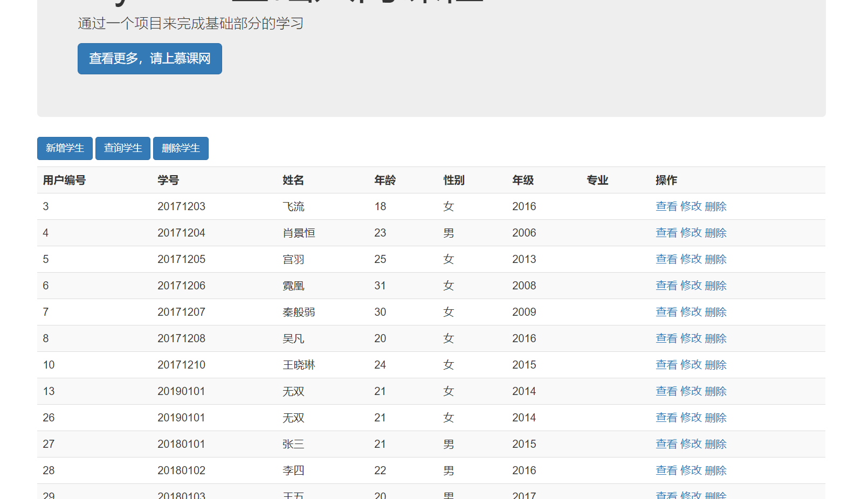Edit 王晓琳 with 修改 link
Screen dimensions: 868x499
tap(691, 365)
